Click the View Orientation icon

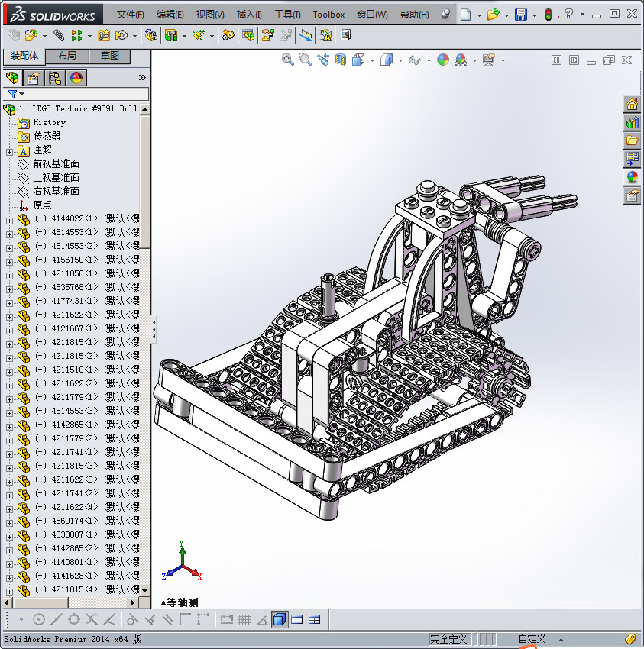pyautogui.click(x=358, y=60)
